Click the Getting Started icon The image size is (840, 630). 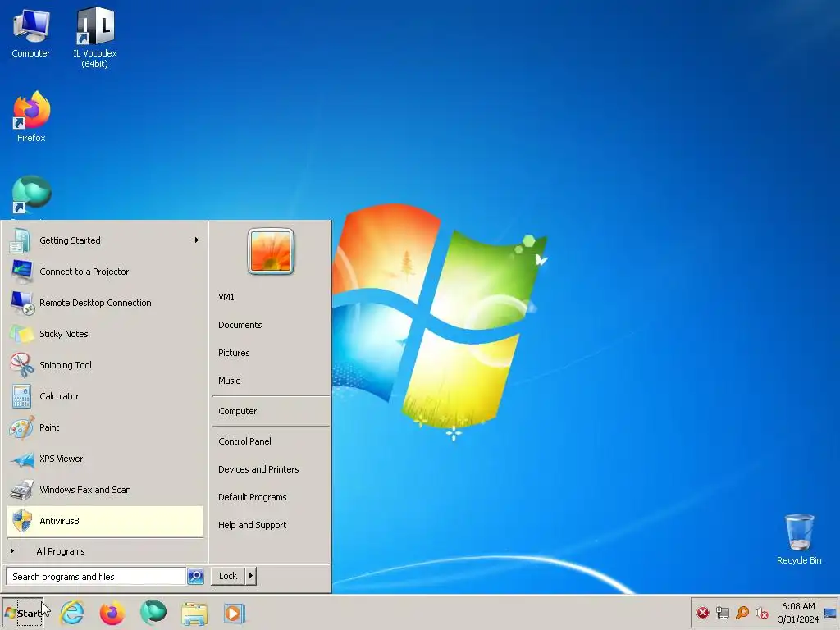pyautogui.click(x=21, y=240)
